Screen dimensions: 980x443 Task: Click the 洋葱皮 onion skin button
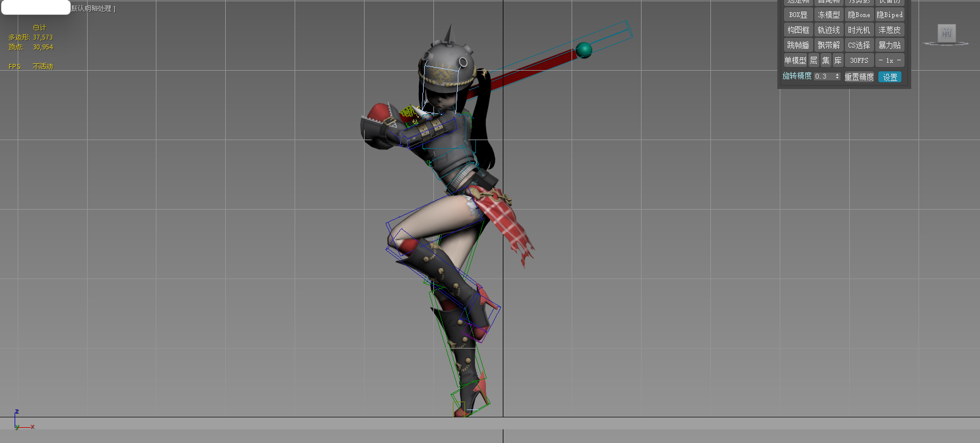889,30
